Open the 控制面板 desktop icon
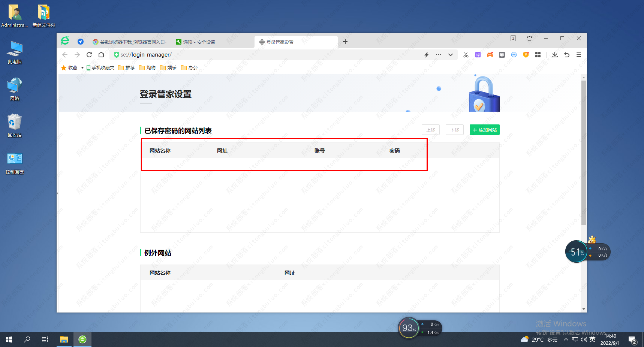Screen dimensions: 644x347 (15, 163)
